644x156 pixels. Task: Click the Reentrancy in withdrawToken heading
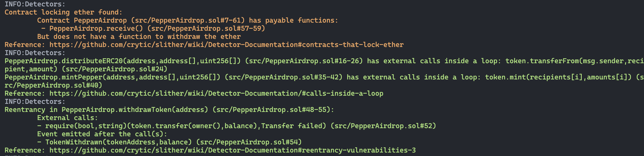coord(169,110)
